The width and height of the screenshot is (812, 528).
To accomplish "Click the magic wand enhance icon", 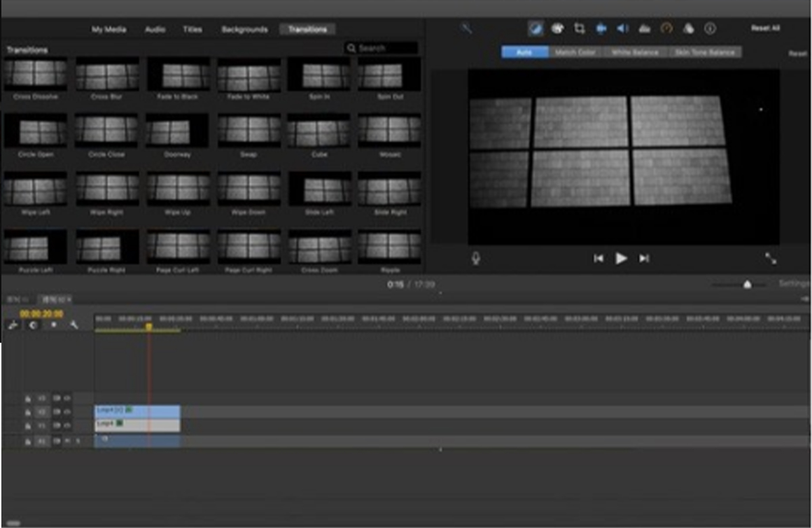I will [x=466, y=28].
